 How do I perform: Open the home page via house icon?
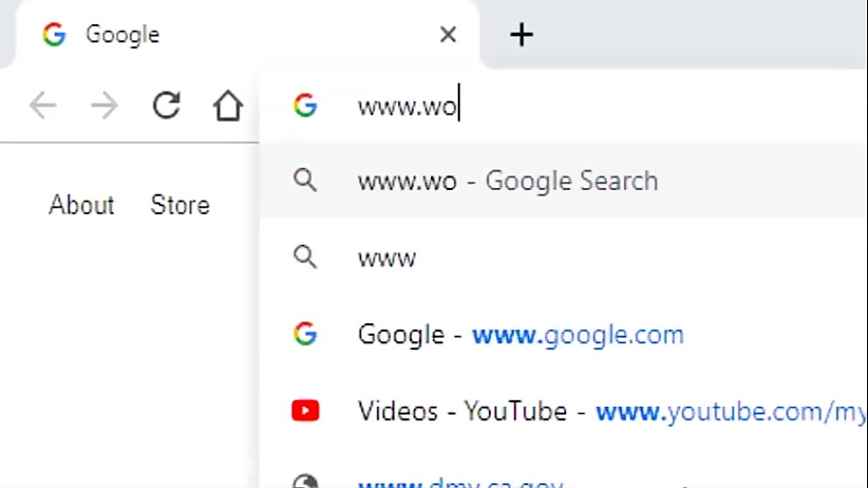point(228,105)
